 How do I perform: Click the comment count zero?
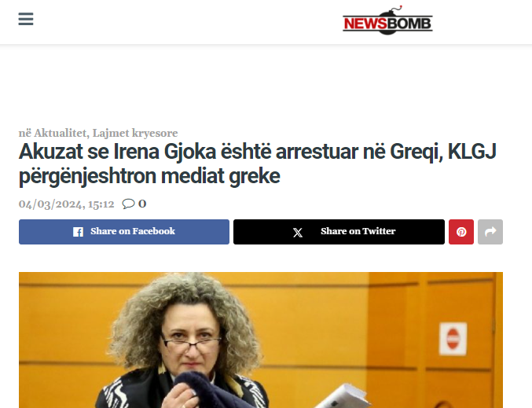(x=142, y=204)
